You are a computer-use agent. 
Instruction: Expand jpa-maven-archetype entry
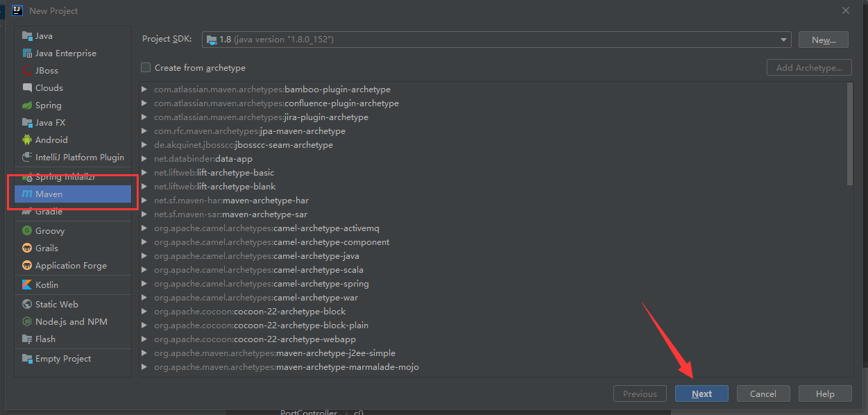coord(144,131)
